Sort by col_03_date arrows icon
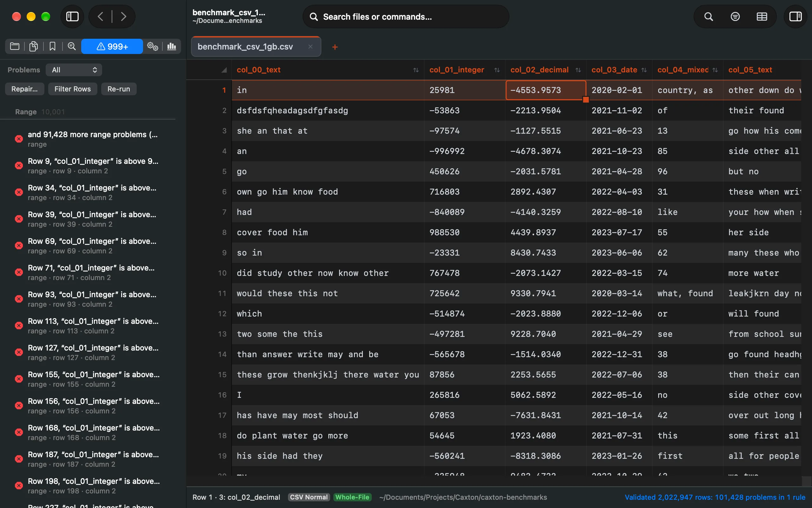The width and height of the screenshot is (812, 508). 644,70
